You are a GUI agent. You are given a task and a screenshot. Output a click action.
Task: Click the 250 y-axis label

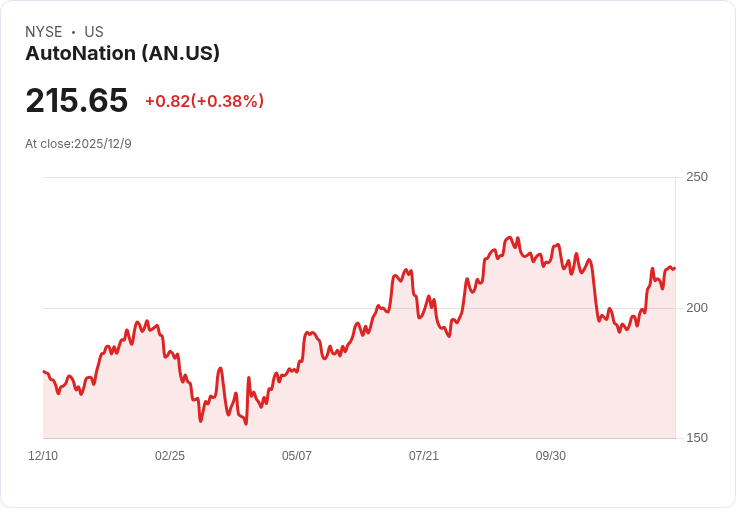click(697, 177)
